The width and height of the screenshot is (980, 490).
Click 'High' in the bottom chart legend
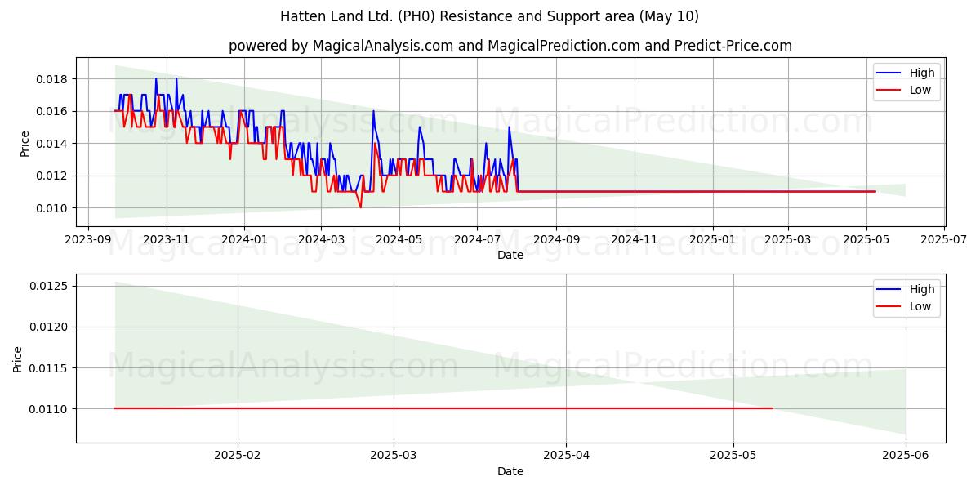point(922,289)
